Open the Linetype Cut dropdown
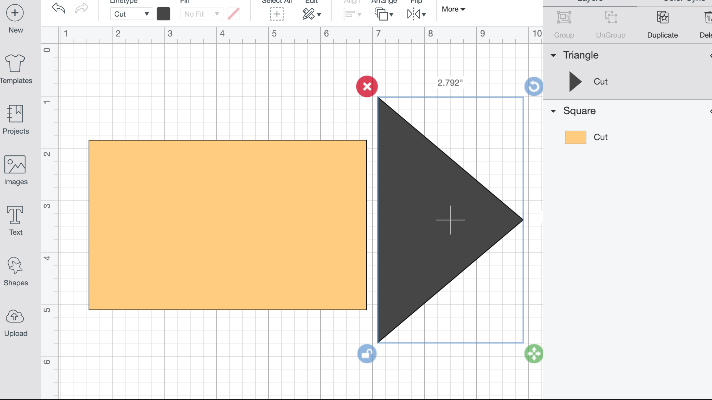This screenshot has width=712, height=400. (131, 14)
